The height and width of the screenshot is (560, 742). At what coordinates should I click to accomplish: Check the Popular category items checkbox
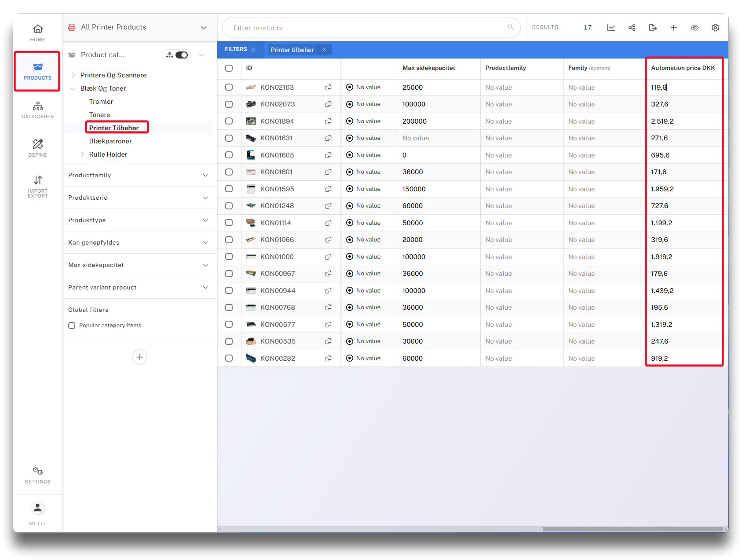[x=72, y=326]
